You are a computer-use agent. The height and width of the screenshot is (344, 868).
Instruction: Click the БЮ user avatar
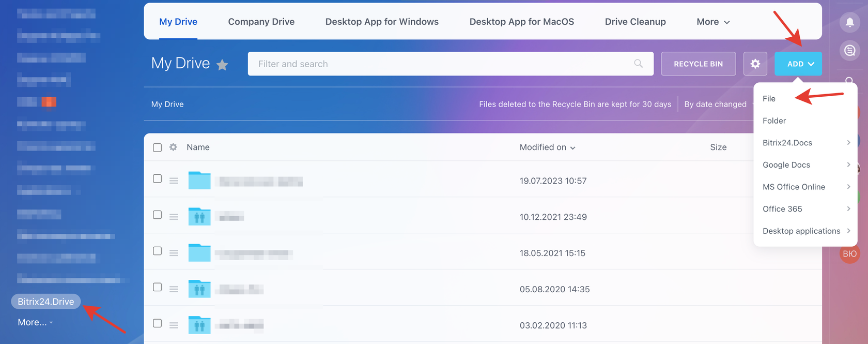coord(849,253)
